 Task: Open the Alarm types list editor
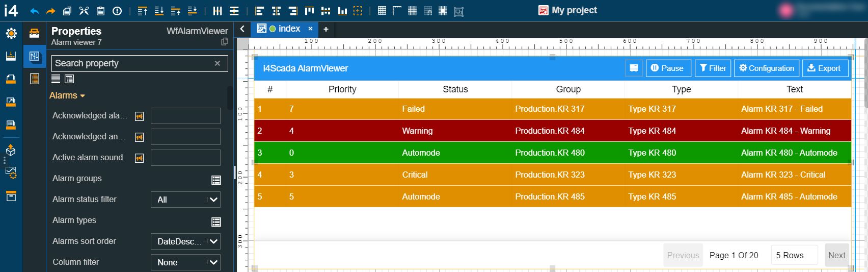pos(216,221)
